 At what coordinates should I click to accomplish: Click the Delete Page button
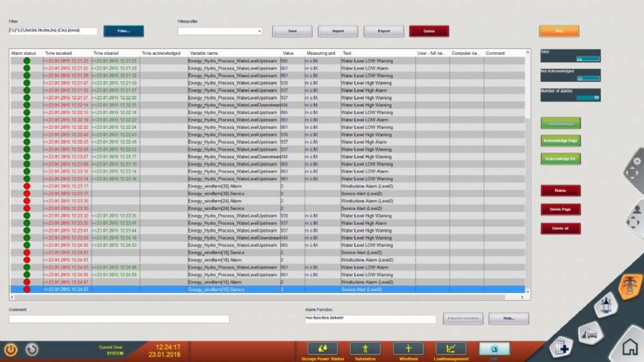561,209
